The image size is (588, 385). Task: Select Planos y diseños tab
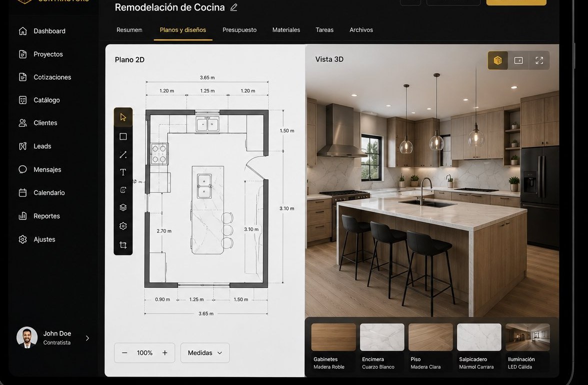click(183, 30)
